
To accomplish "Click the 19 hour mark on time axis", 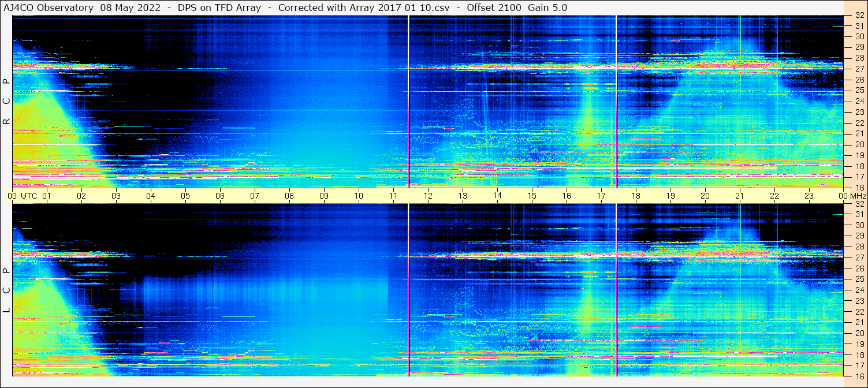I will tap(670, 196).
